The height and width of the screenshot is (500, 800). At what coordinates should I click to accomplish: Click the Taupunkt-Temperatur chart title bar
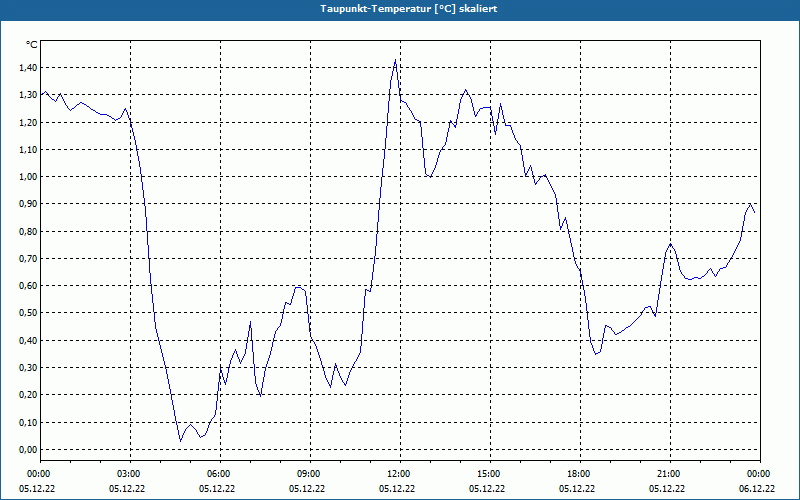point(400,9)
